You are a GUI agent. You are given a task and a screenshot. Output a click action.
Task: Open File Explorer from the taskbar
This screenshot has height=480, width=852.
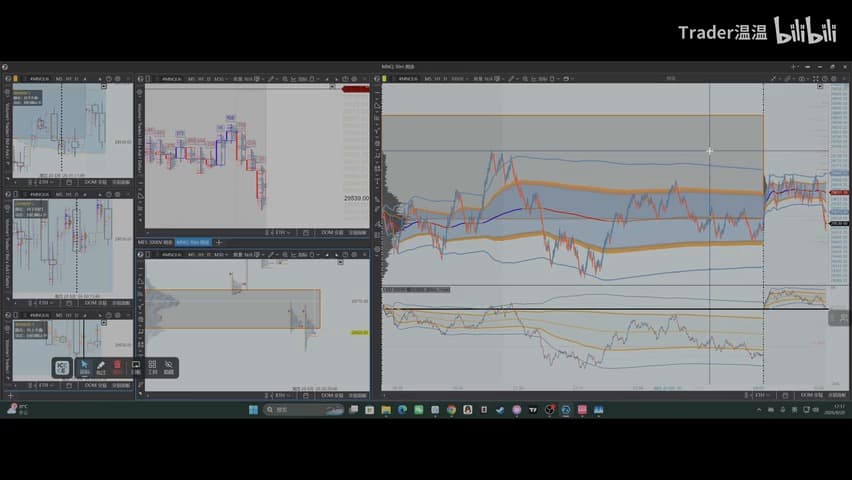point(386,410)
